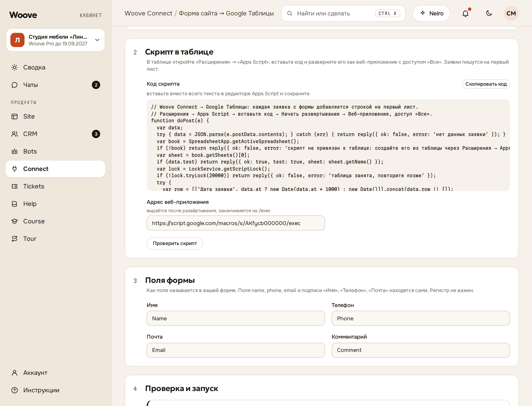532x406 pixels.
Task: Click the CTRL K shortcut badge
Action: tap(387, 13)
